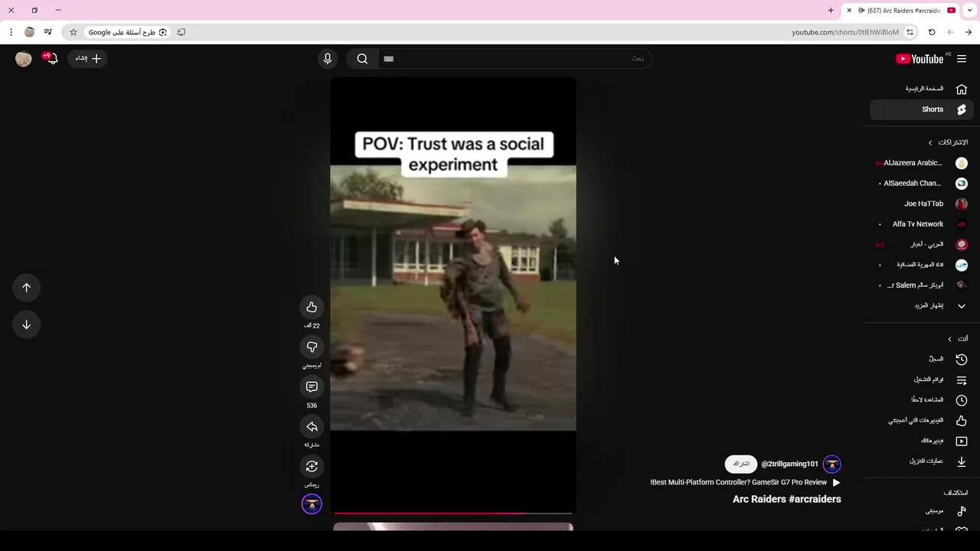The width and height of the screenshot is (980, 551).
Task: Open Joe HaTTab channel subscription
Action: pos(923,204)
